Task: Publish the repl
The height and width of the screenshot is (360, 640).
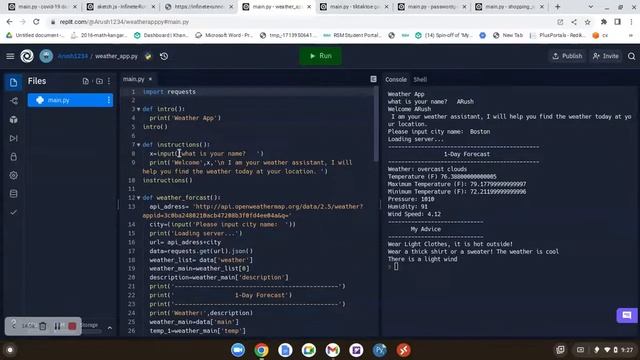Action: pos(567,56)
